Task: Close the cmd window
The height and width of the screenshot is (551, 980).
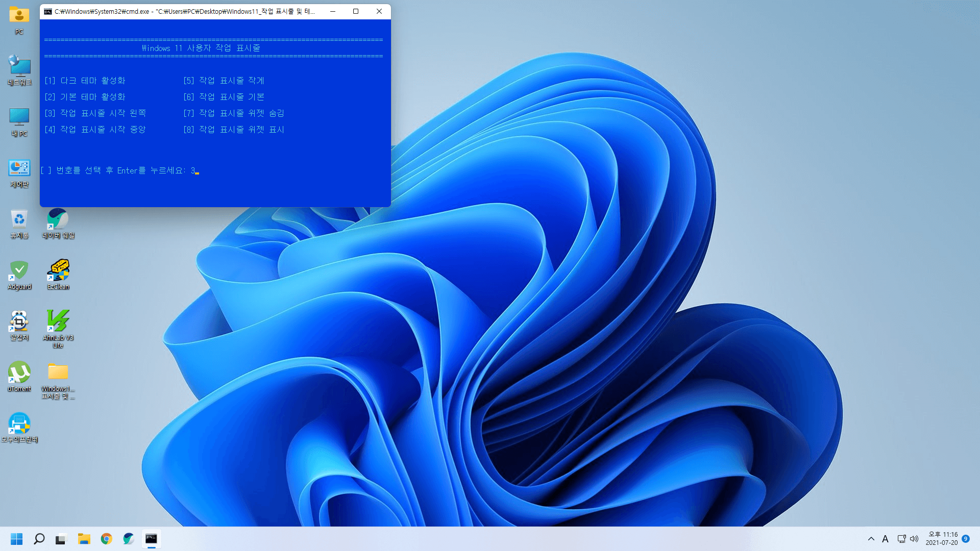Action: [x=379, y=11]
